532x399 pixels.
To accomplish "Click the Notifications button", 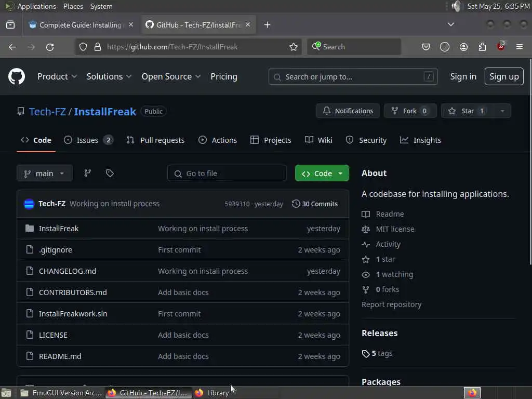I will [348, 111].
